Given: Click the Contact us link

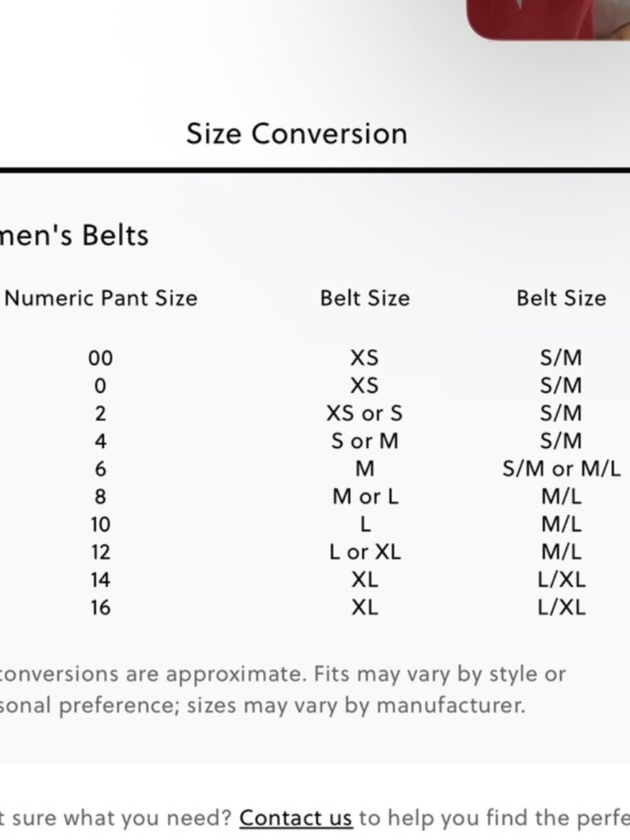Looking at the screenshot, I should [295, 818].
